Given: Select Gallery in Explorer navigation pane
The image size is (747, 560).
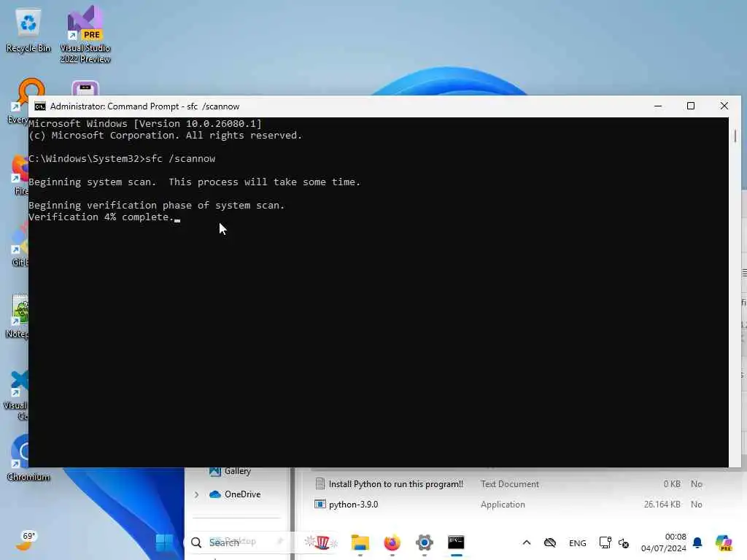Looking at the screenshot, I should (x=237, y=471).
